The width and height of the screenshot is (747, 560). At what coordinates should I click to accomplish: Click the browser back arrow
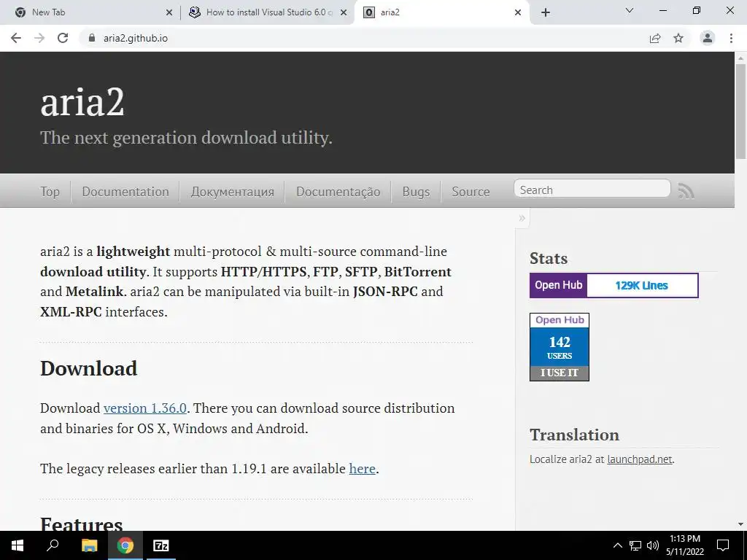(x=16, y=38)
